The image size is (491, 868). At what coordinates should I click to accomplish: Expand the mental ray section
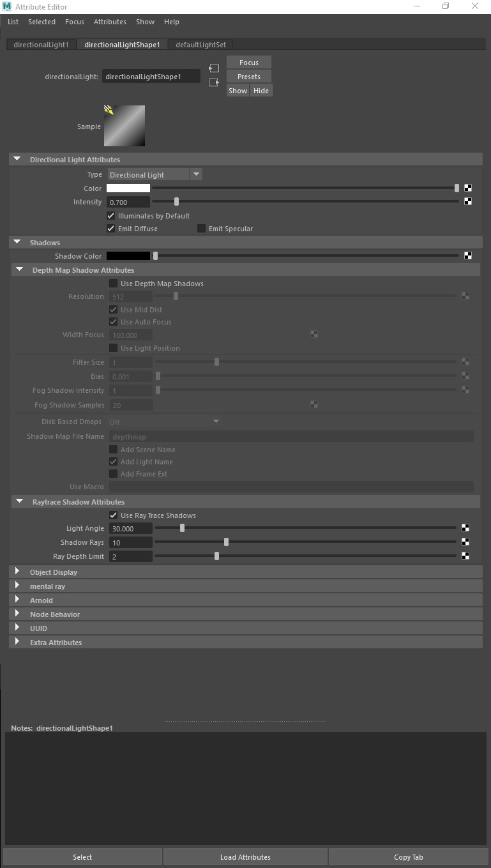[x=17, y=586]
